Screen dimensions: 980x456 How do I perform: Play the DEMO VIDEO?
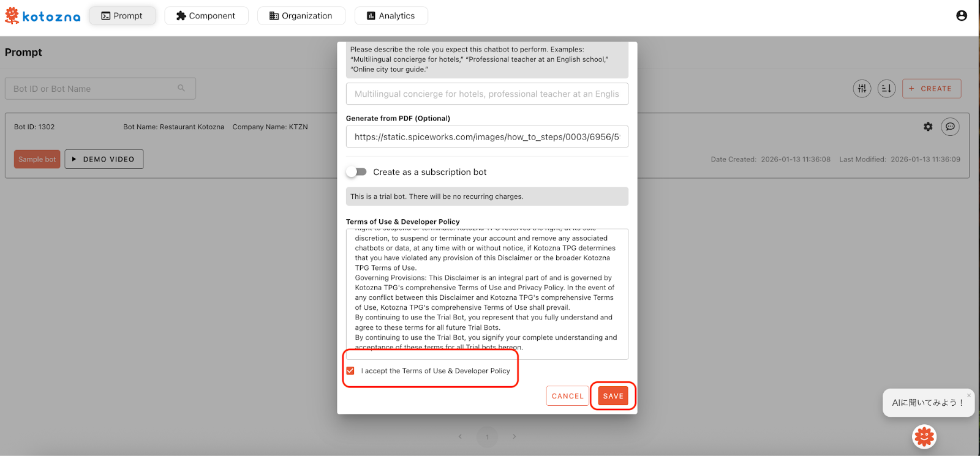coord(104,159)
